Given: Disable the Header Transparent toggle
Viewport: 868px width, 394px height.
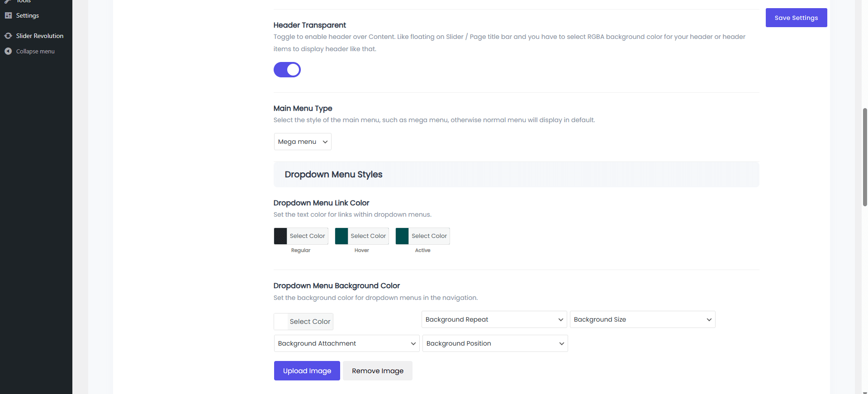Looking at the screenshot, I should (287, 70).
